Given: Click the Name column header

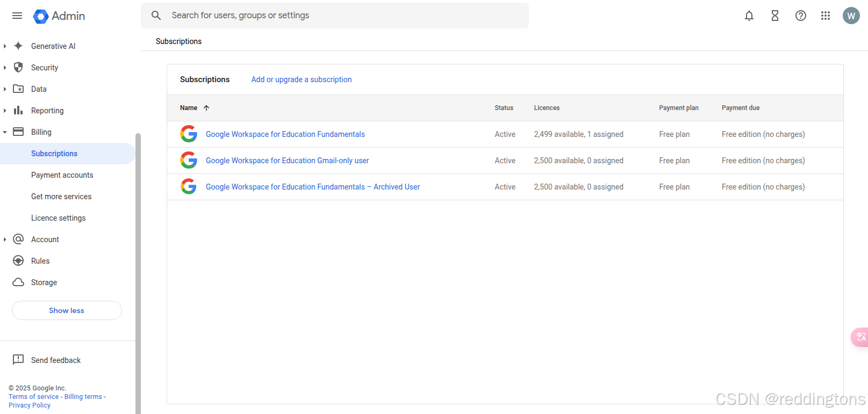Looking at the screenshot, I should [189, 108].
